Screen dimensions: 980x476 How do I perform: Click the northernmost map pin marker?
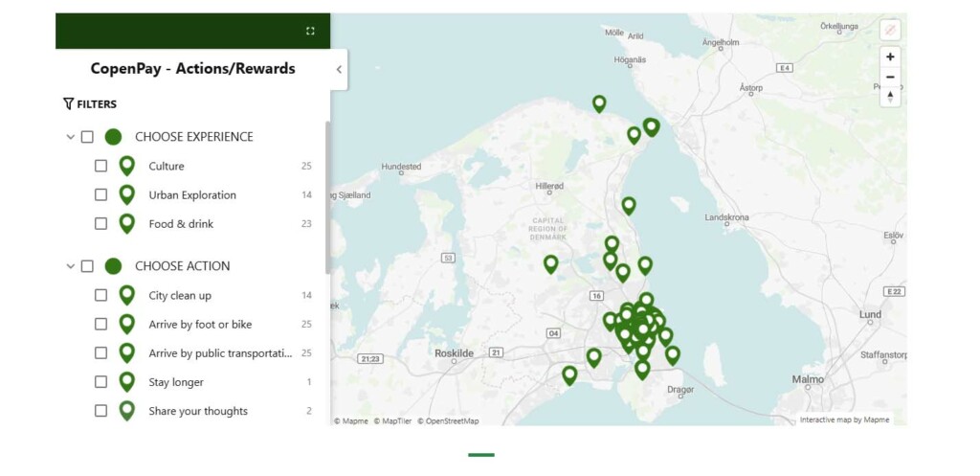[x=599, y=102]
